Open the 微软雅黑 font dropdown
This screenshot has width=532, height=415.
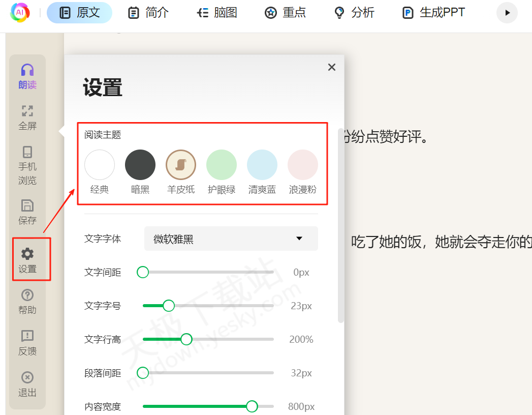coord(231,238)
